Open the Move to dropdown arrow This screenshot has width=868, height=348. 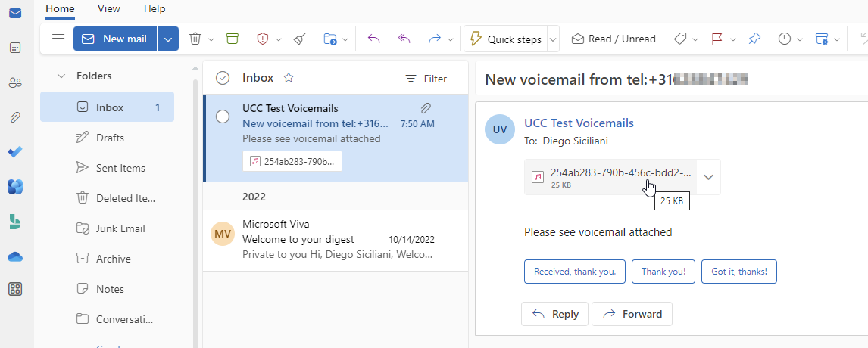click(345, 39)
